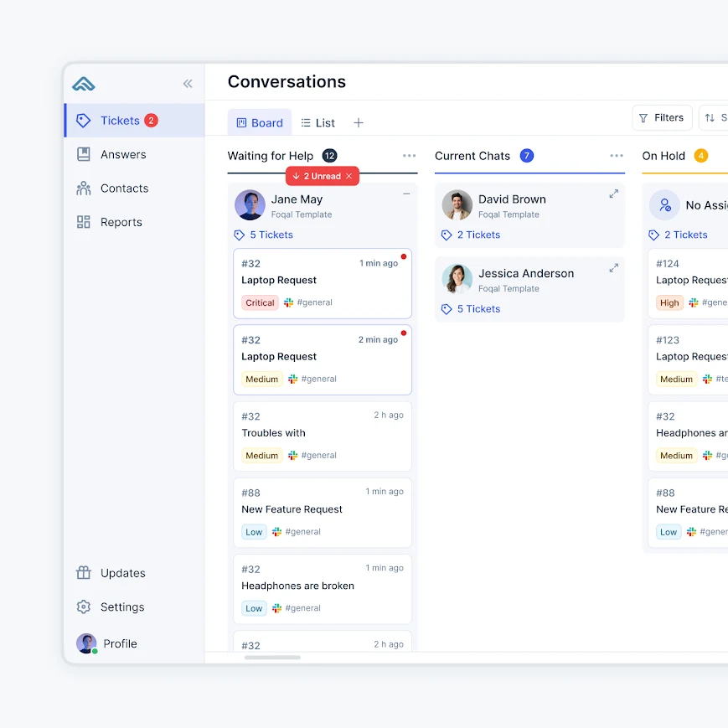Open the Profile avatar in sidebar

pyautogui.click(x=86, y=643)
